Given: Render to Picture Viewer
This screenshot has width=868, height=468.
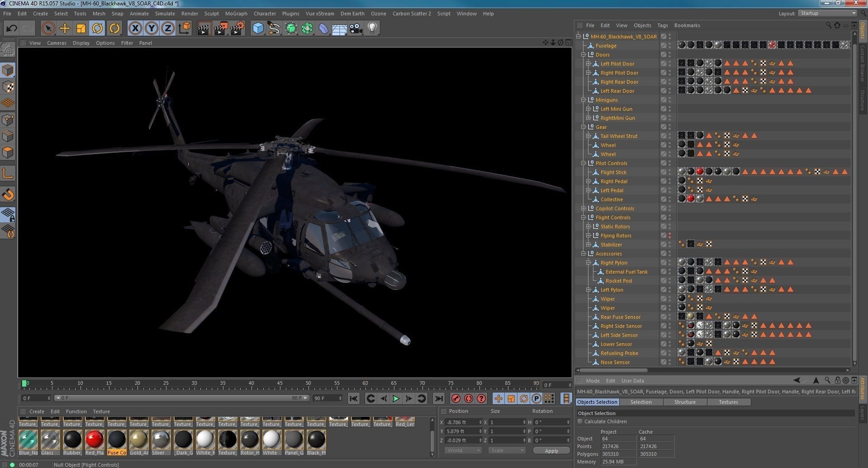Looking at the screenshot, I should click(220, 28).
